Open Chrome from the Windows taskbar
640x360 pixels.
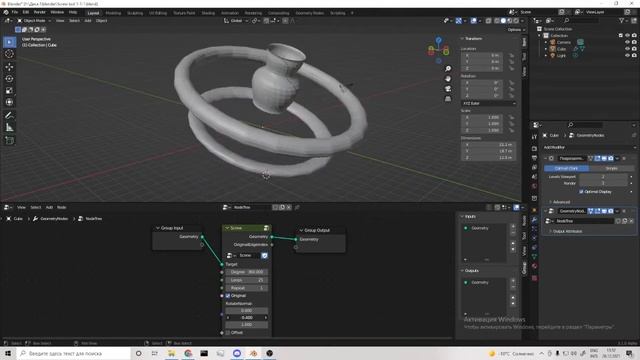click(188, 353)
